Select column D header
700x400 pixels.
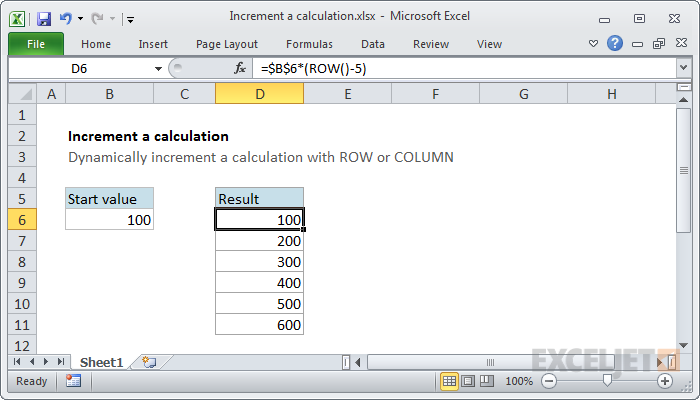click(259, 94)
